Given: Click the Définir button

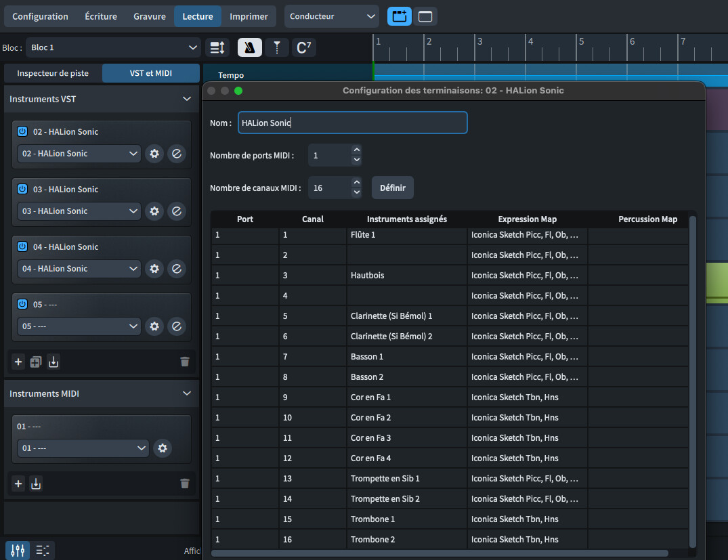Looking at the screenshot, I should (393, 188).
